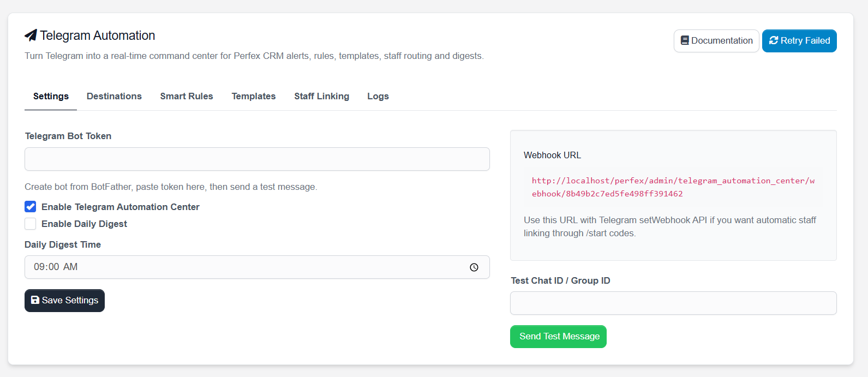Save Settings button click
Viewport: 868px width, 377px height.
pos(64,301)
